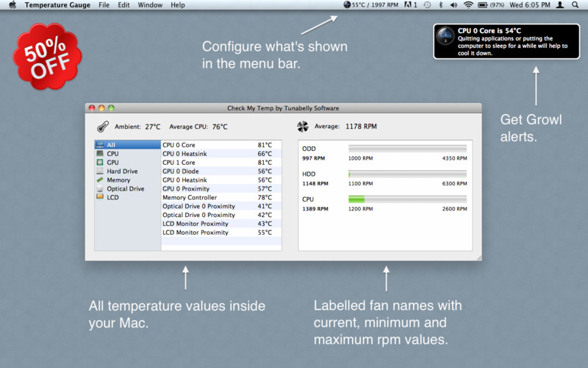Screen dimensions: 588x368
Task: Select the Optical Drive category
Action: click(x=125, y=188)
